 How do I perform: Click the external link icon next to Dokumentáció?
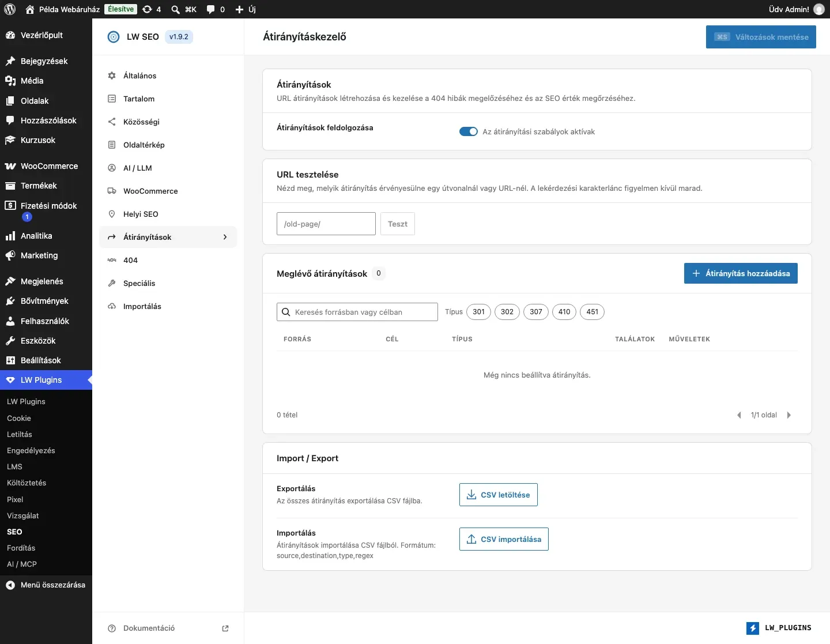(225, 628)
